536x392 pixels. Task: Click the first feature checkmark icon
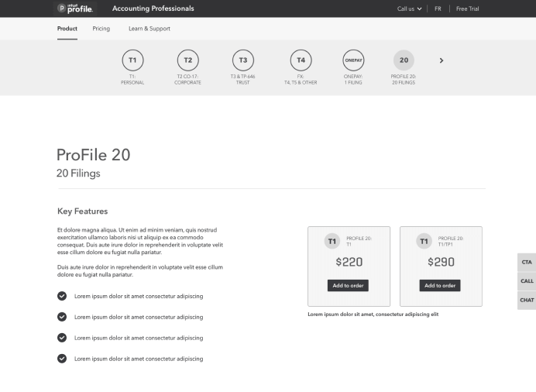point(62,296)
